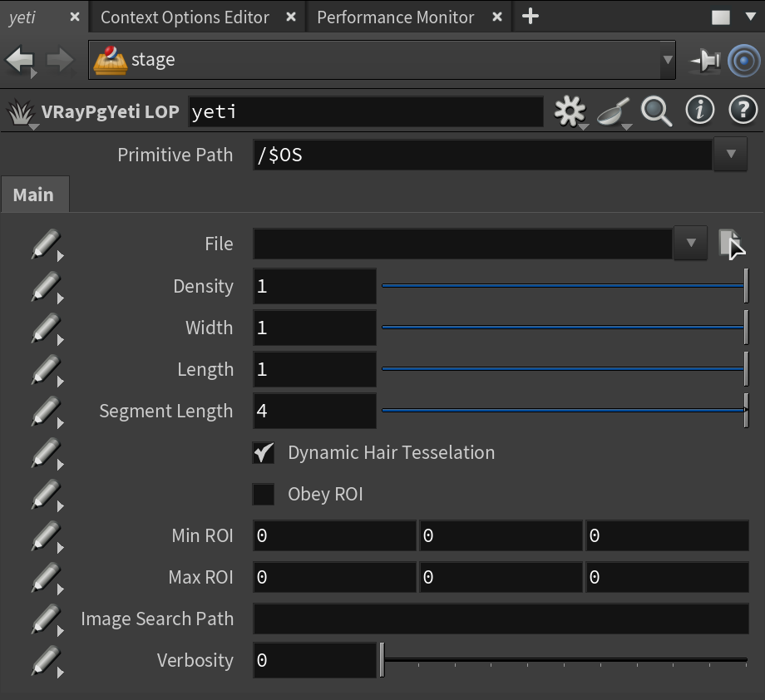Click the third Max ROI value field
Viewport: 765px width, 700px height.
668,577
